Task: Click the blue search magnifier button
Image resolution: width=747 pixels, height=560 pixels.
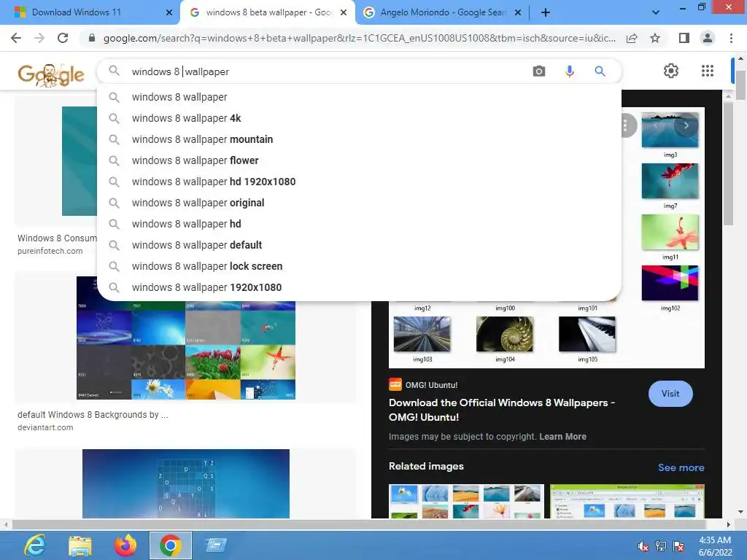Action: click(x=600, y=71)
